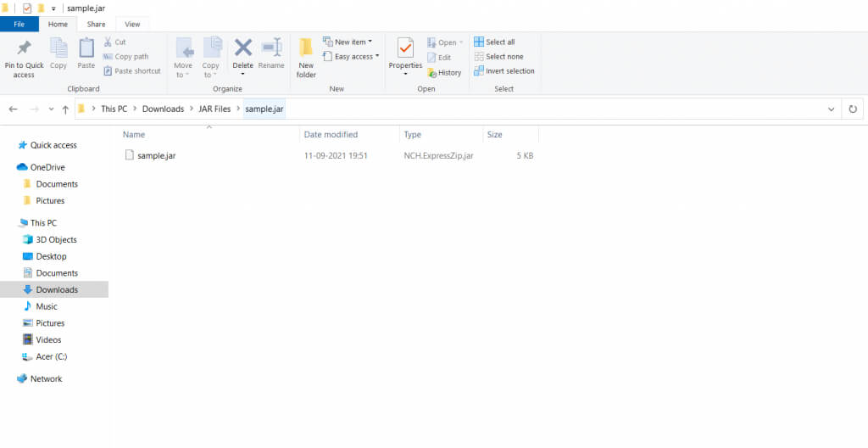
Task: Open the New item dropdown
Action: [347, 42]
